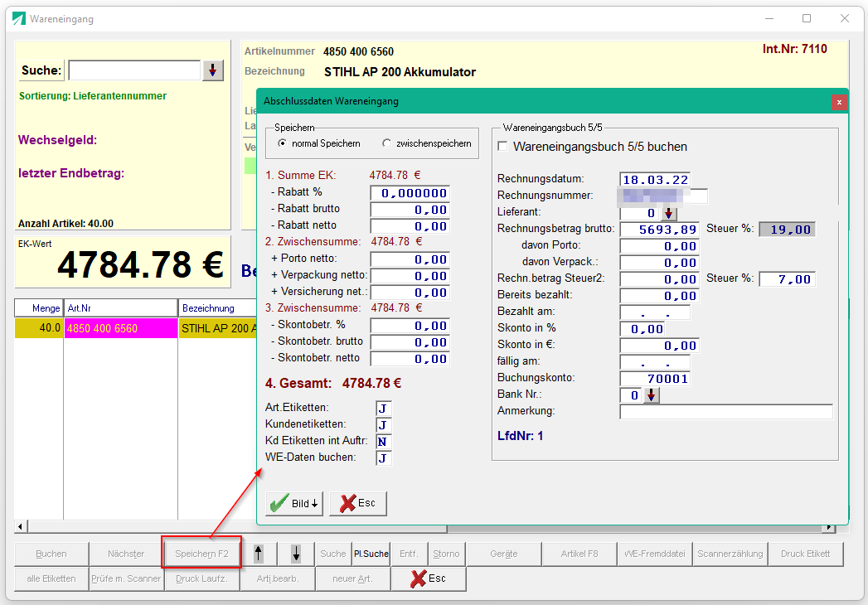This screenshot has width=868, height=605.
Task: Click the Rabatt brutto field
Action: tap(410, 210)
